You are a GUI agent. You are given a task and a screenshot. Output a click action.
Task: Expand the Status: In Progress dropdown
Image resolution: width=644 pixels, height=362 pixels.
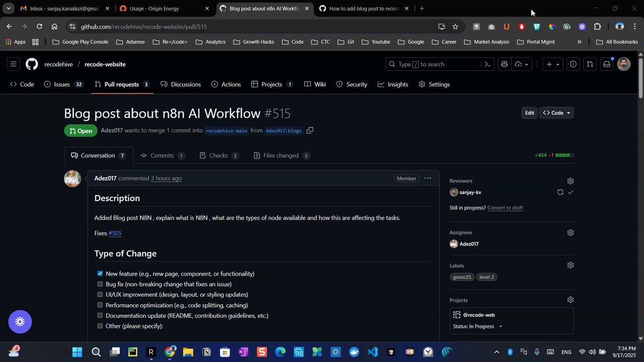[477, 326]
